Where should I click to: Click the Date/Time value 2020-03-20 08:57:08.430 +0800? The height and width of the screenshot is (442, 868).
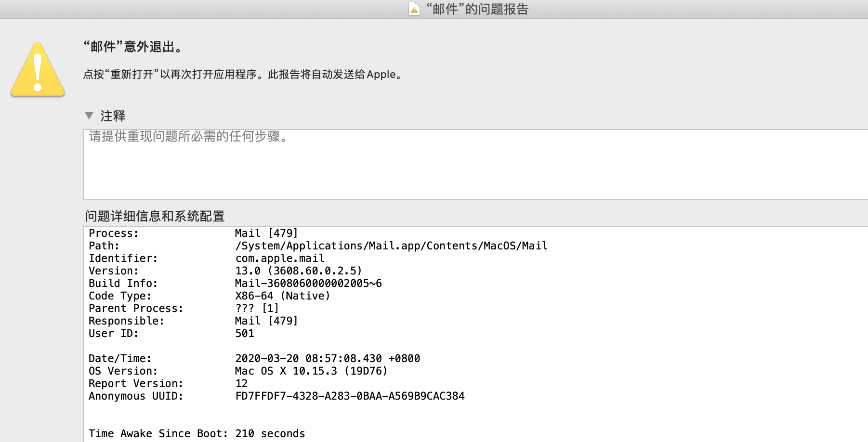coord(328,358)
